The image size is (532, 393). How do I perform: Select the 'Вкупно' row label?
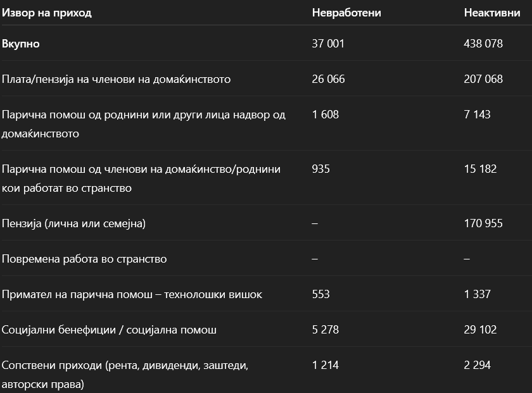[x=21, y=44]
